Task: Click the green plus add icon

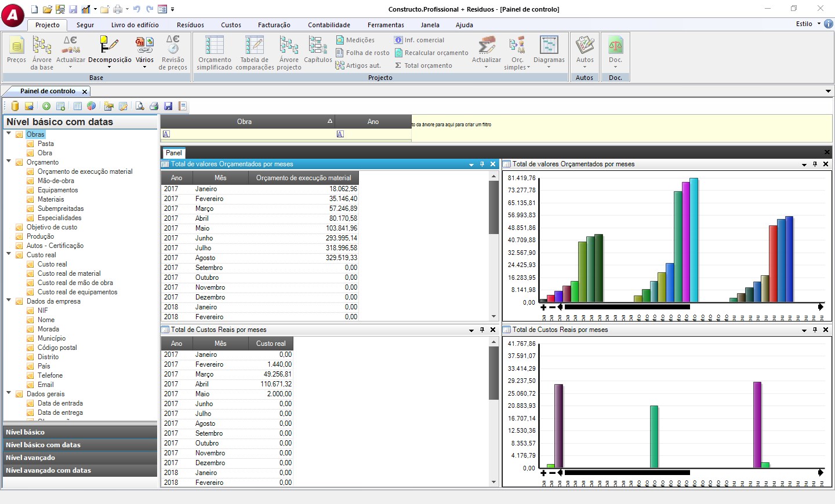Action: point(46,106)
